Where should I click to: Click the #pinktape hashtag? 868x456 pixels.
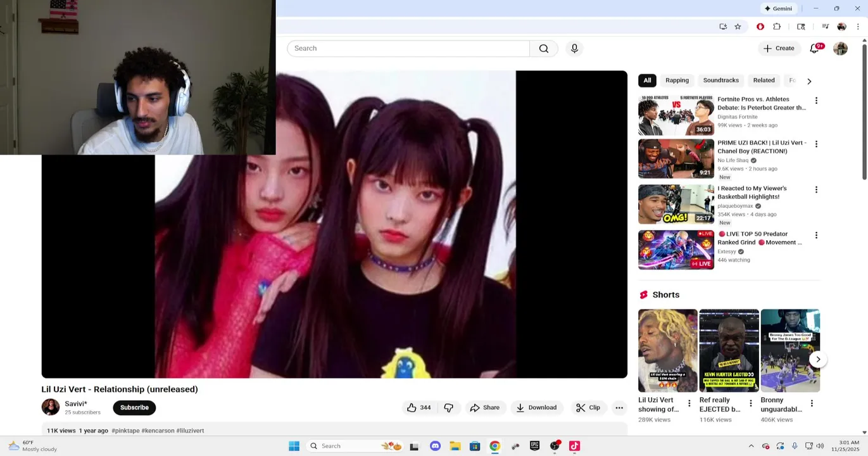(x=125, y=431)
